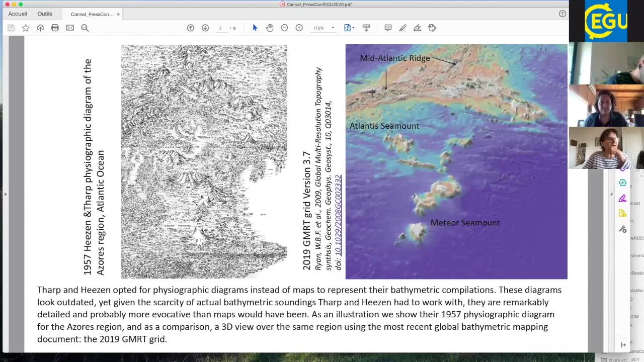
Task: Click the scrolling mode toolbar icon
Action: [366, 28]
